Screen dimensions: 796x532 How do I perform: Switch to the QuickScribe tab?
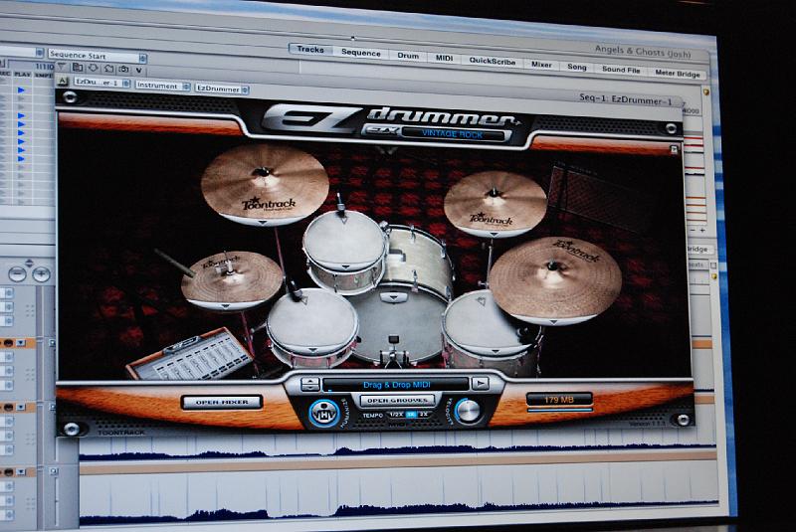[493, 62]
